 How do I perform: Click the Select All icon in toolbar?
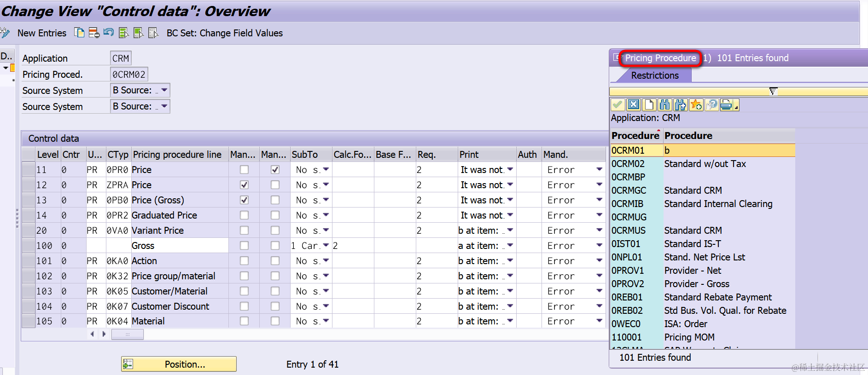pos(123,33)
